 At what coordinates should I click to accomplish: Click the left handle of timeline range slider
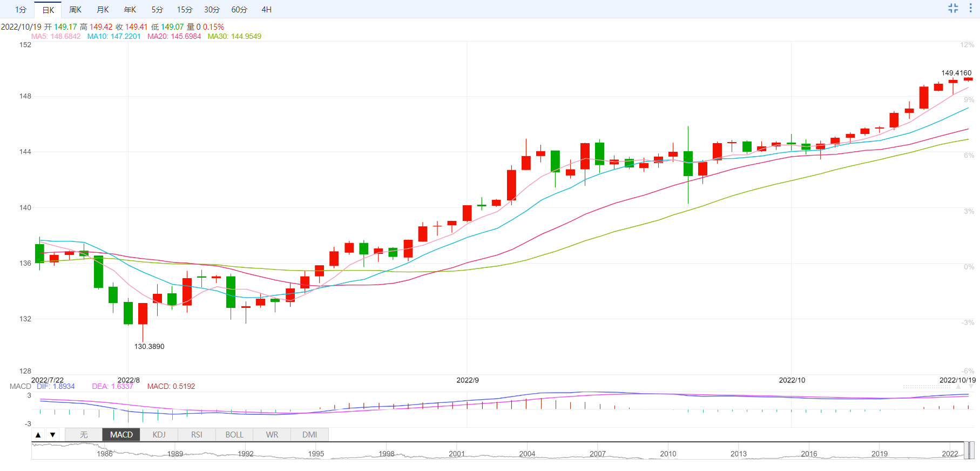(966, 450)
